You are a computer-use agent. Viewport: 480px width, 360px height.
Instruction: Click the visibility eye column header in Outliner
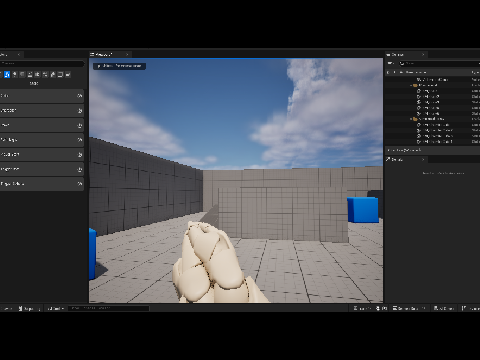point(388,72)
